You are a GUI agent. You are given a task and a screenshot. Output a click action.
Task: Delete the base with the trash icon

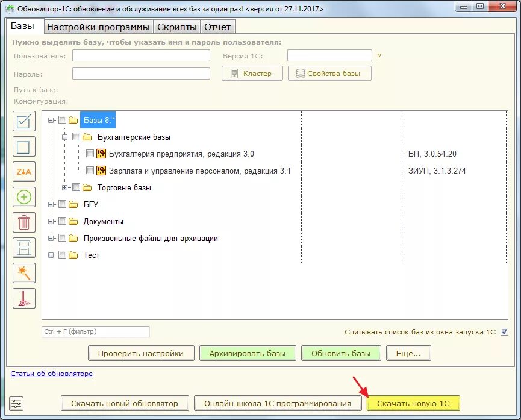[x=24, y=222]
